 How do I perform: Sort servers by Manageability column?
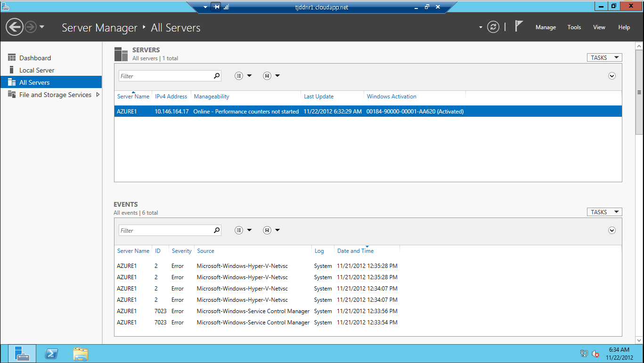click(x=212, y=97)
